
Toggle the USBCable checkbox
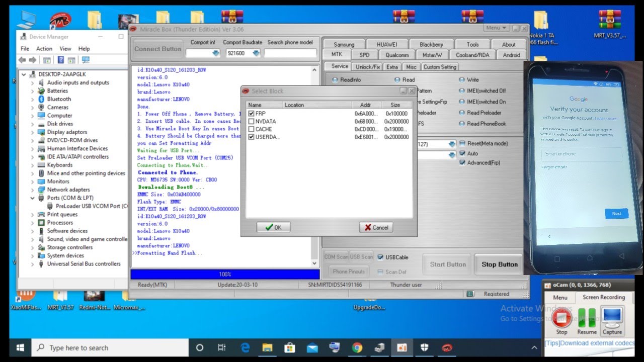point(380,257)
